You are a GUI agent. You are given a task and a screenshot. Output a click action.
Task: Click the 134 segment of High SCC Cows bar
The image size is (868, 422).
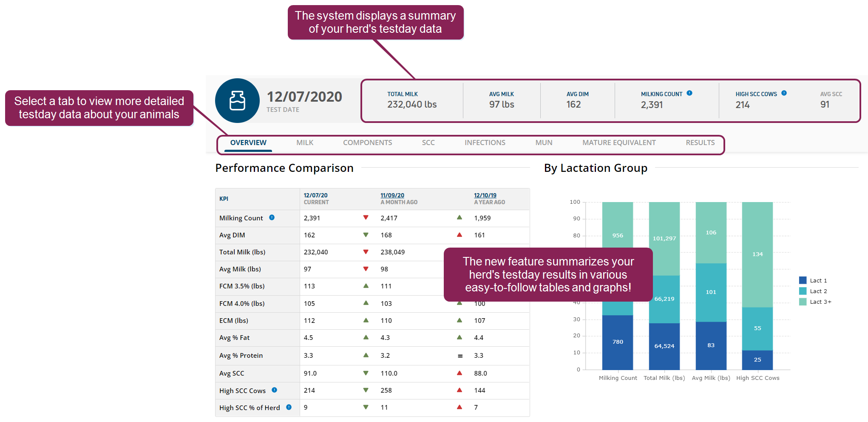(757, 254)
